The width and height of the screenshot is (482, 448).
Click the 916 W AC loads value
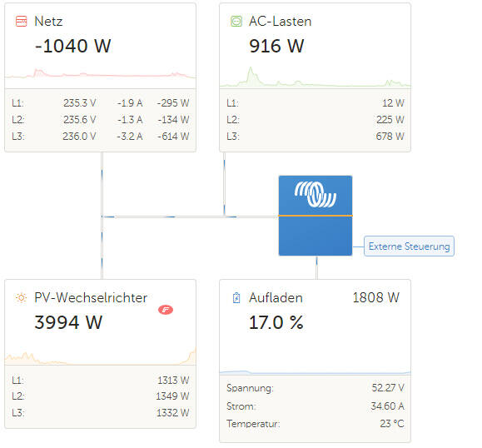(x=276, y=46)
